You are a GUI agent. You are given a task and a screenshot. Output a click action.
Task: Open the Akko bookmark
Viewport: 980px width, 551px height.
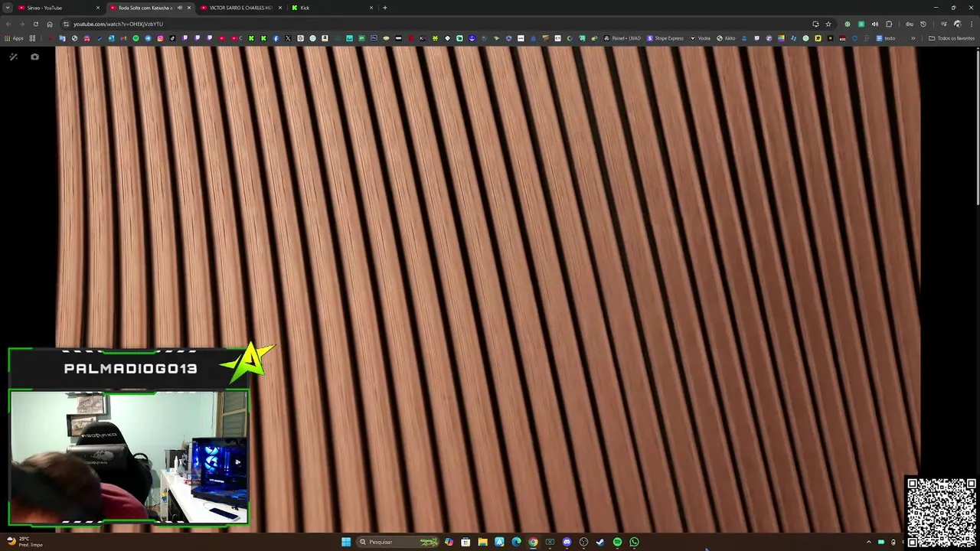(726, 38)
